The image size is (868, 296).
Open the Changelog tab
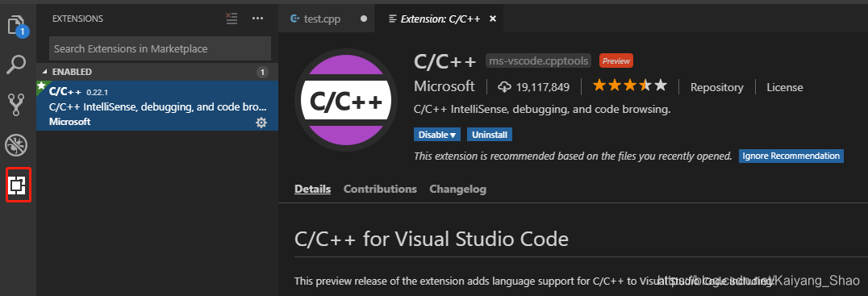click(x=458, y=190)
